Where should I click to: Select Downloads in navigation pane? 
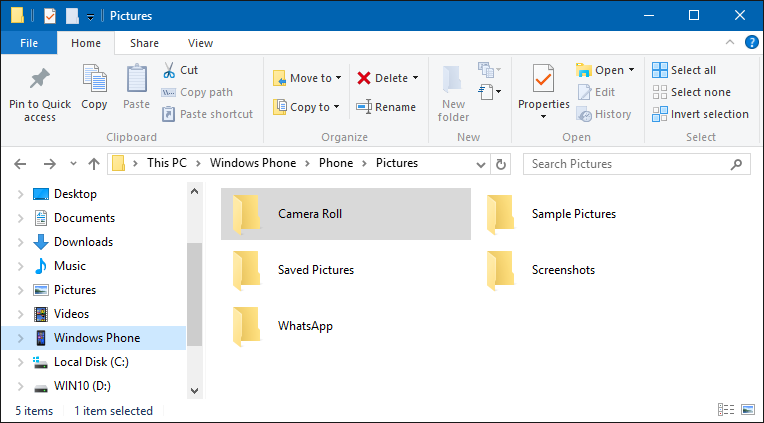(x=83, y=242)
